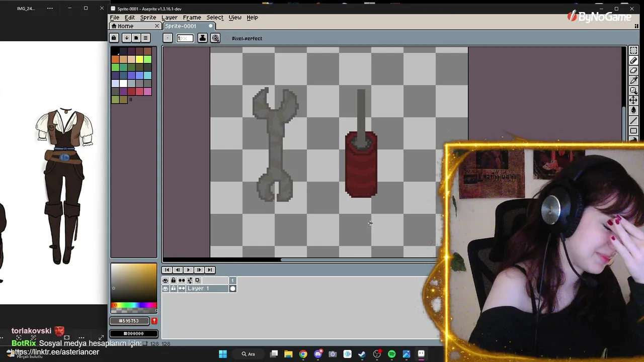644x362 pixels.
Task: Click the checkered alpha opacity slider
Action: click(134, 311)
